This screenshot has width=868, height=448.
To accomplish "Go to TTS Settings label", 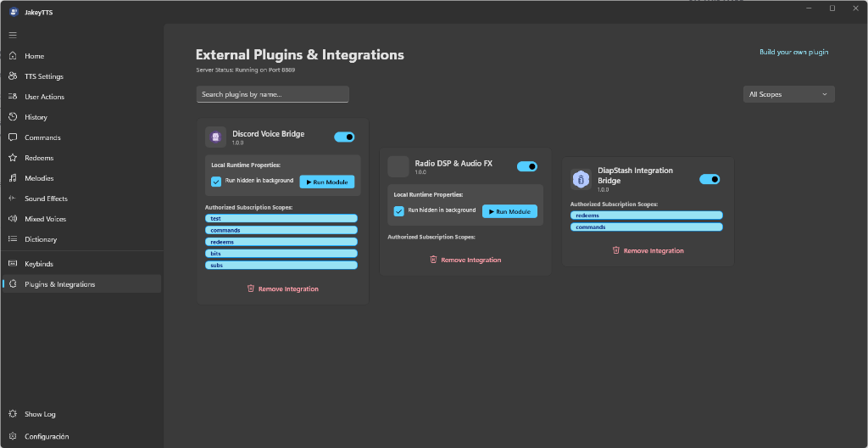I will click(44, 76).
